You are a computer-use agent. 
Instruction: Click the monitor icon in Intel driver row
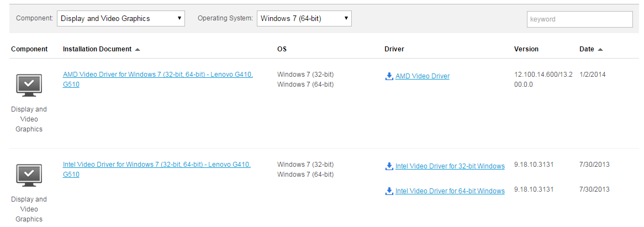(x=29, y=175)
